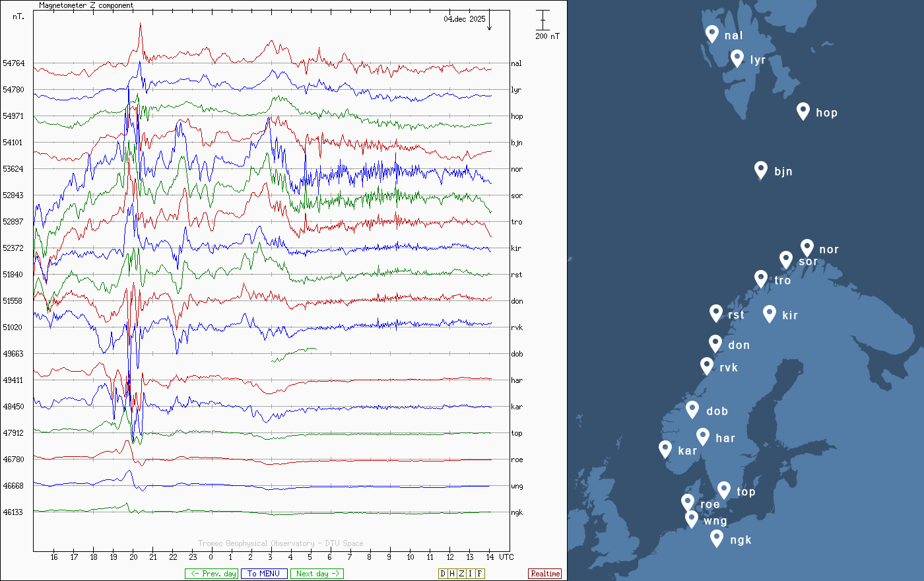Select the bjn map pin
This screenshot has height=581, width=924.
click(761, 170)
